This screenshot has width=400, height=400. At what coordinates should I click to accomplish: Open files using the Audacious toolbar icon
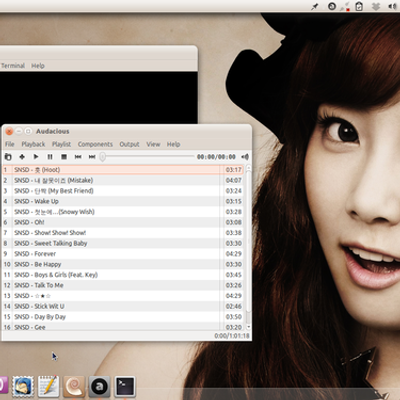click(x=8, y=157)
